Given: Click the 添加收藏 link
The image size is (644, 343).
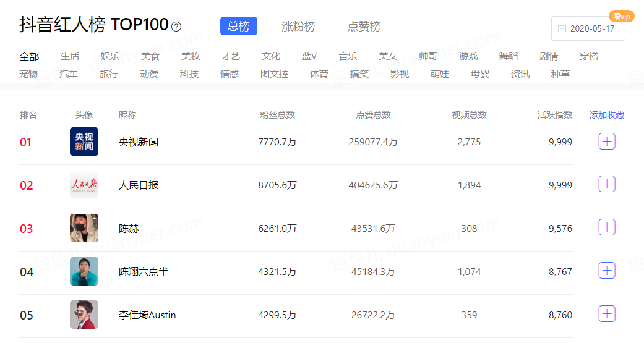Looking at the screenshot, I should pyautogui.click(x=607, y=116).
